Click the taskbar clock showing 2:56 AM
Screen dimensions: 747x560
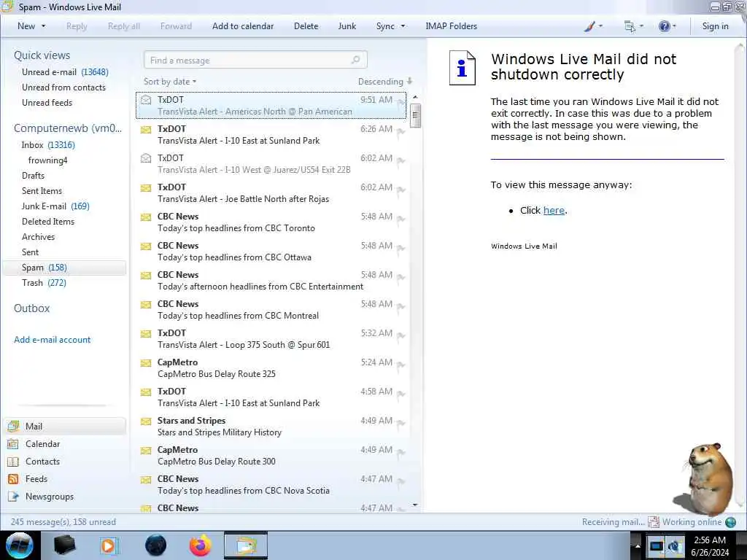[710, 546]
